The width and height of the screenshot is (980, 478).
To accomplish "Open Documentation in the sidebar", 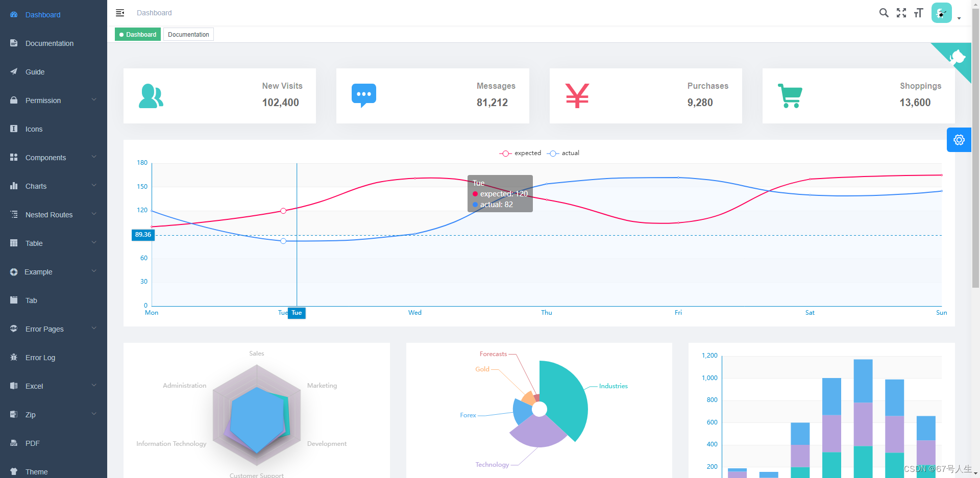I will click(x=54, y=43).
